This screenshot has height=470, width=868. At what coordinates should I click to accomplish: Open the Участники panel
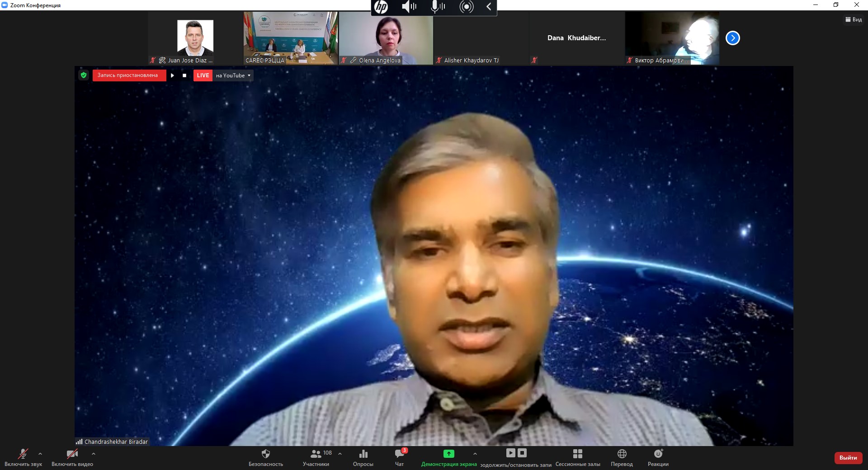point(316,457)
